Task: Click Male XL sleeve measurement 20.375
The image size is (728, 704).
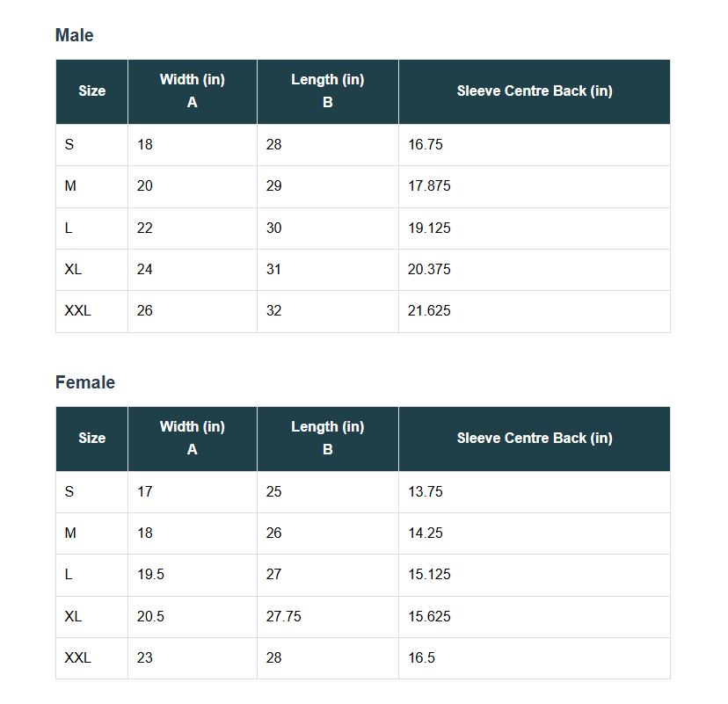Action: [429, 269]
